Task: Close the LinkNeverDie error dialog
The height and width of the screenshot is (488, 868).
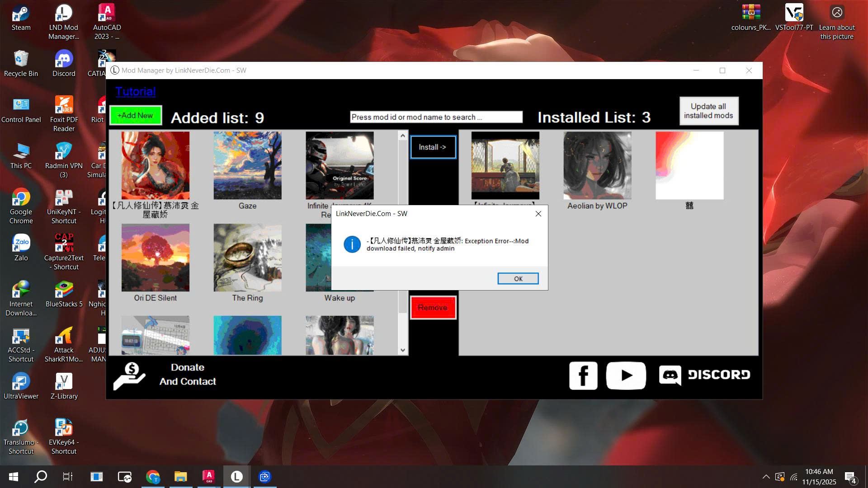Action: click(538, 214)
